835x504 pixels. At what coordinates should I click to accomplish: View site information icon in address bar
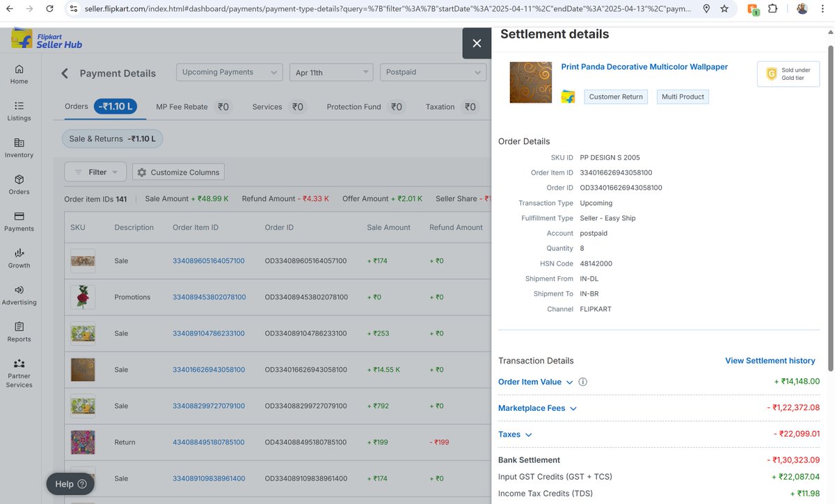[74, 9]
